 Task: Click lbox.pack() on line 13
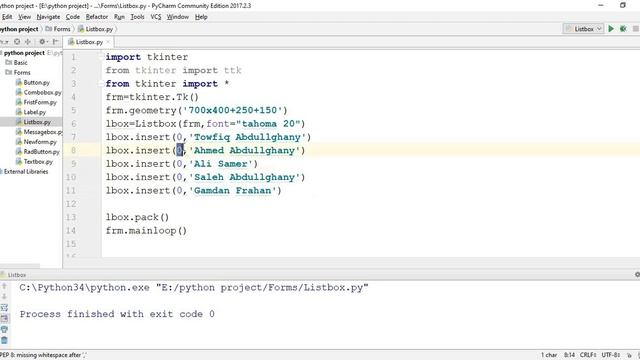point(137,217)
